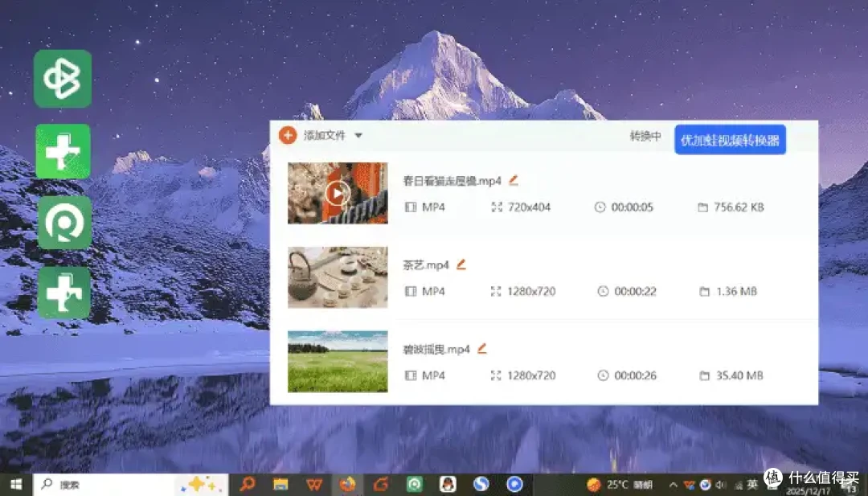Show hidden tray icons chevron
868x496 pixels.
[674, 485]
